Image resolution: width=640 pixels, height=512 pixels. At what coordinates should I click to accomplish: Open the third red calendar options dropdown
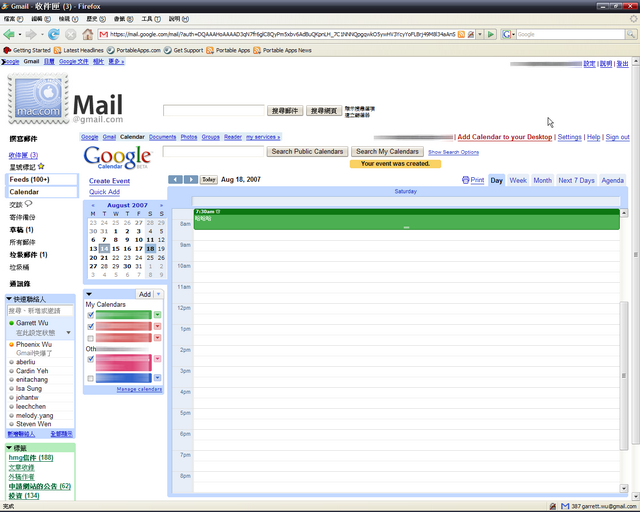(158, 338)
